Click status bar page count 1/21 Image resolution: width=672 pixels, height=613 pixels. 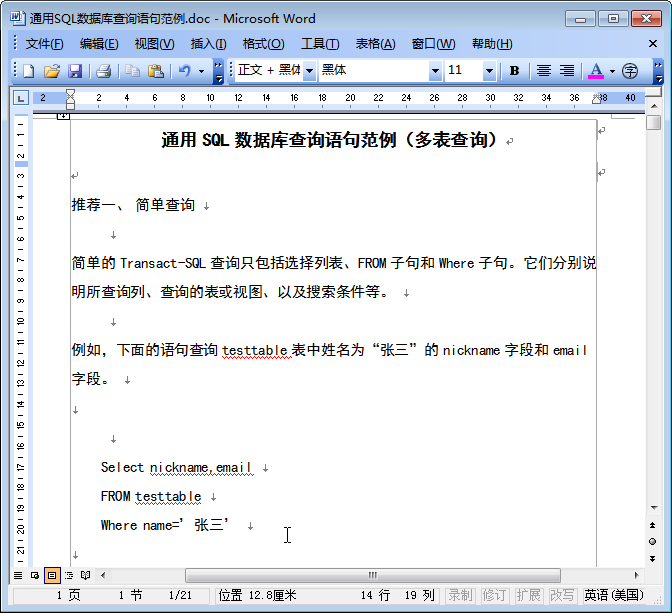pyautogui.click(x=180, y=595)
